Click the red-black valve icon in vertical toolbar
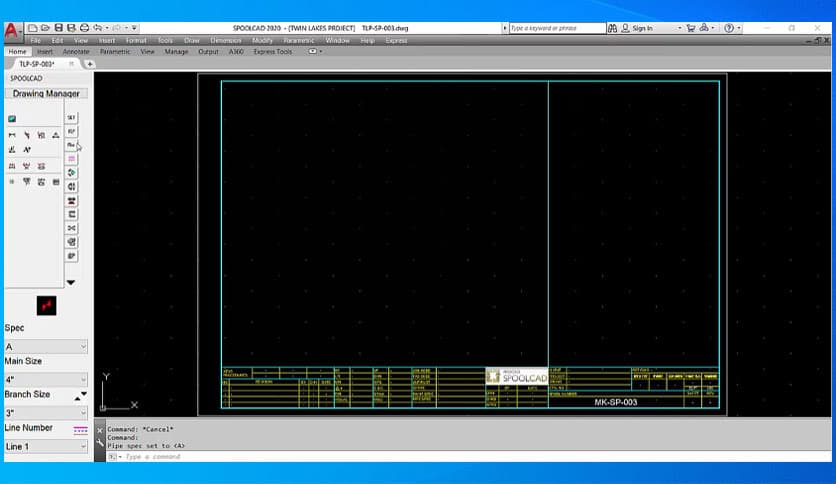The image size is (836, 484). [71, 200]
